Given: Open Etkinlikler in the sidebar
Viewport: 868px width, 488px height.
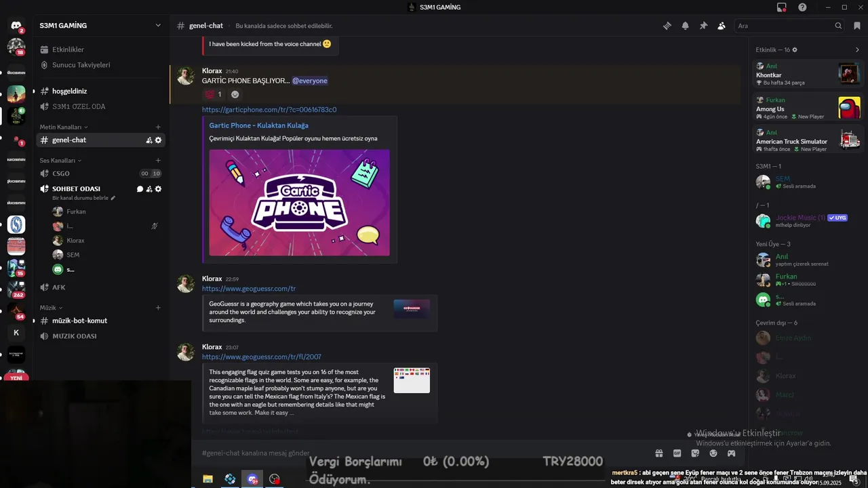Looking at the screenshot, I should click(x=101, y=49).
